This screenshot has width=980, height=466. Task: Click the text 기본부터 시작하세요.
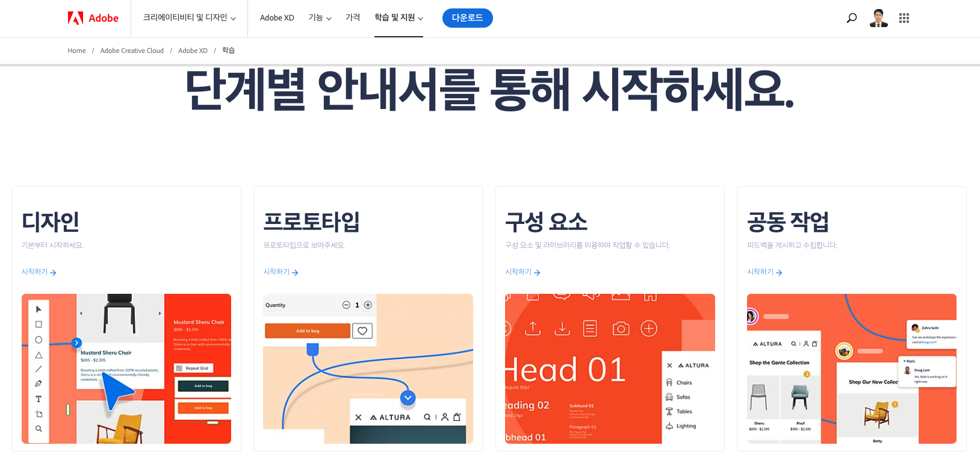click(x=52, y=245)
